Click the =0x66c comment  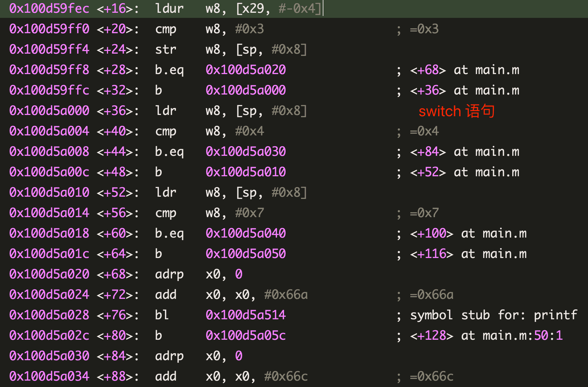[432, 376]
